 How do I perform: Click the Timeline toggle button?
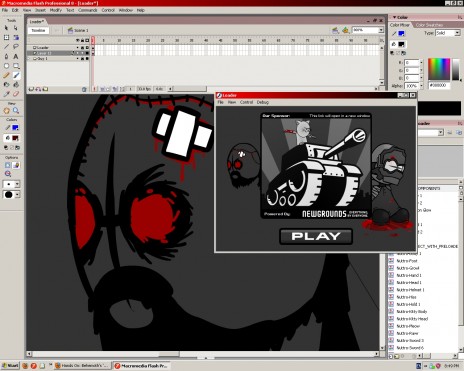click(x=38, y=30)
